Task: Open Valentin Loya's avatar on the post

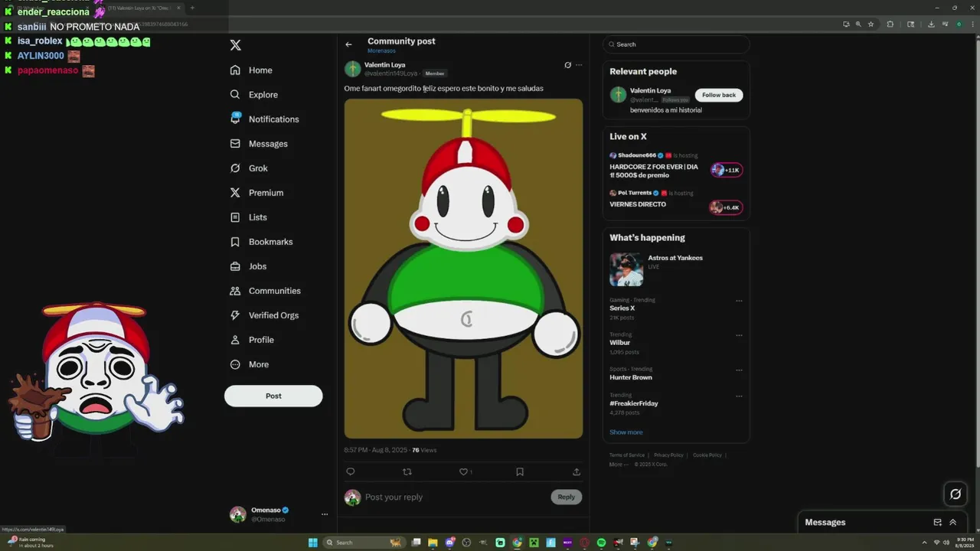Action: pyautogui.click(x=352, y=69)
